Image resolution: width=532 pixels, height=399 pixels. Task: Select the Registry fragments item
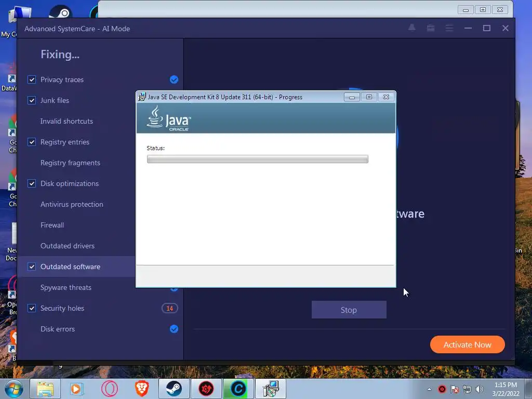tap(70, 163)
